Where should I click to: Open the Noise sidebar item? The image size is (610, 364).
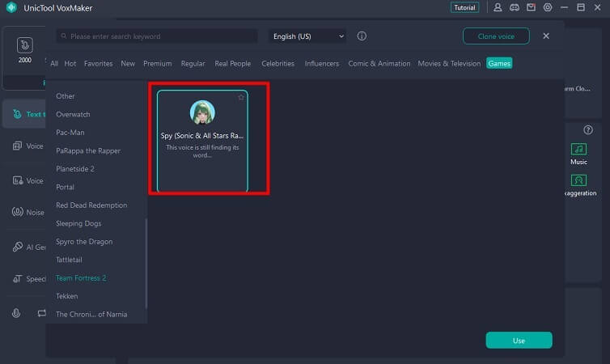point(28,212)
